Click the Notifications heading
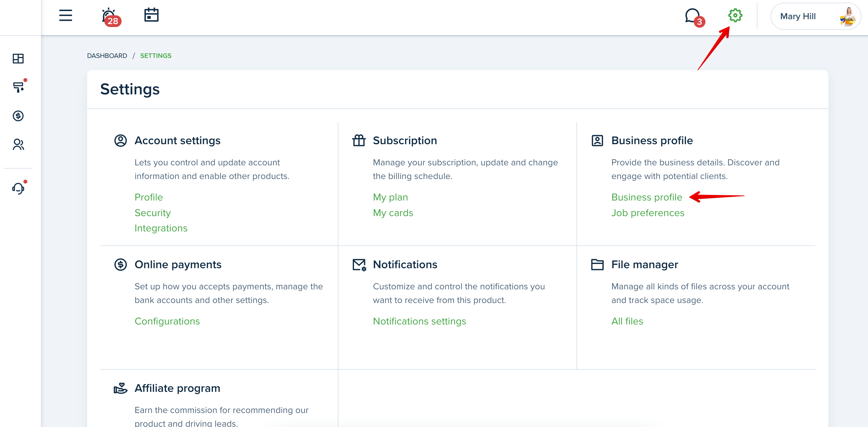 coord(405,264)
